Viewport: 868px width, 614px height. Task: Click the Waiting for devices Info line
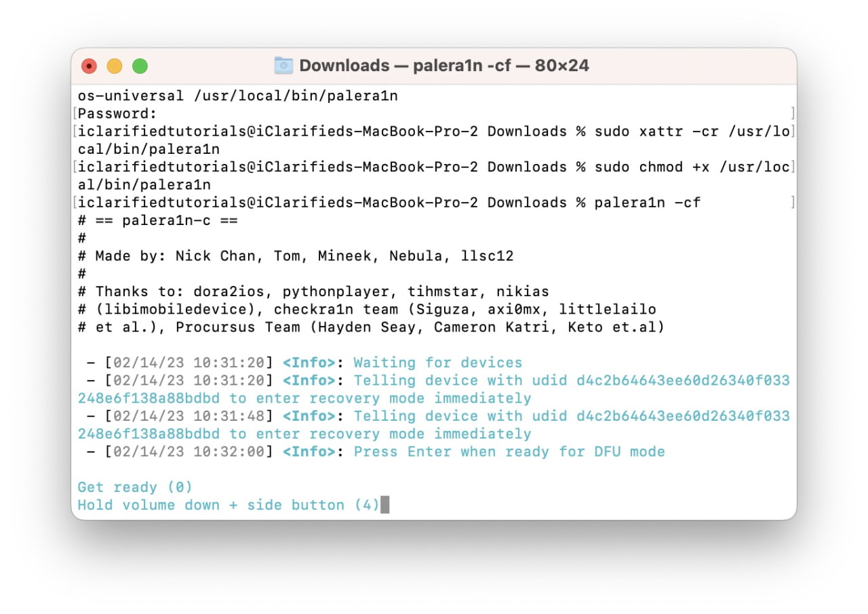click(x=437, y=363)
